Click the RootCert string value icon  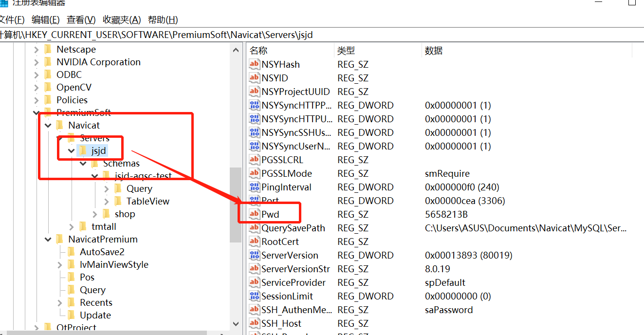[x=254, y=242]
